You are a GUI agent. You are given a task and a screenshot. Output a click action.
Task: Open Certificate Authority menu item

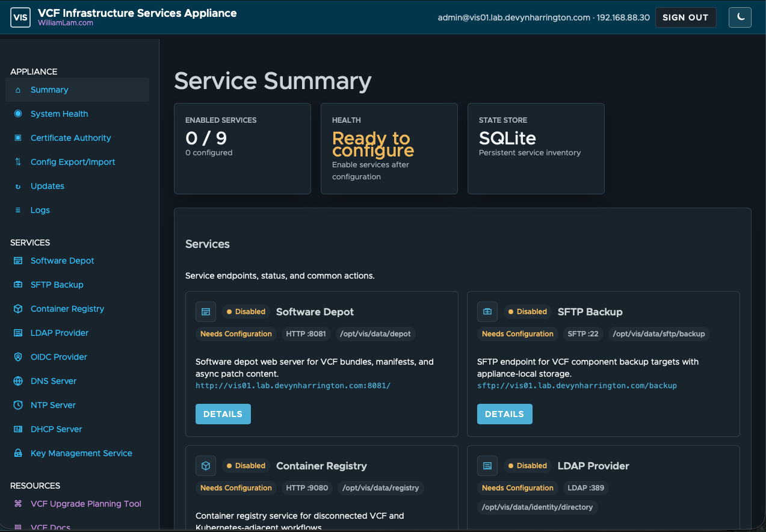(77, 138)
